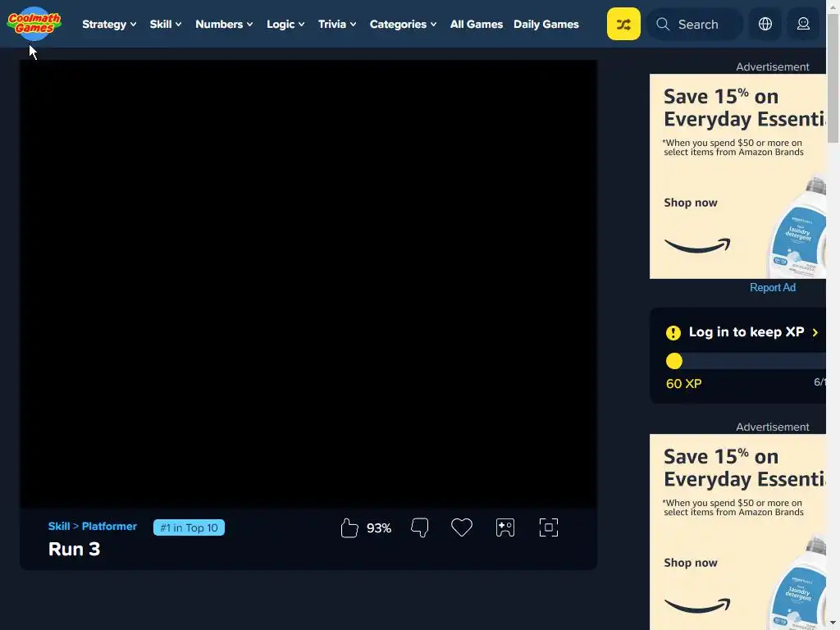Like Run 3 with thumbs up
This screenshot has width=840, height=630.
pos(349,527)
